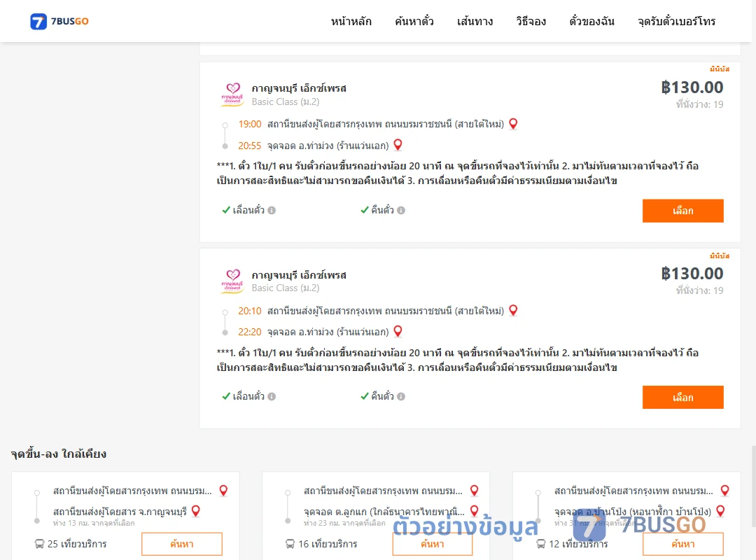Click จุดขึ้น-ลง ใกล้เคียง heading
Viewport: 756px width, 560px height.
tap(59, 454)
